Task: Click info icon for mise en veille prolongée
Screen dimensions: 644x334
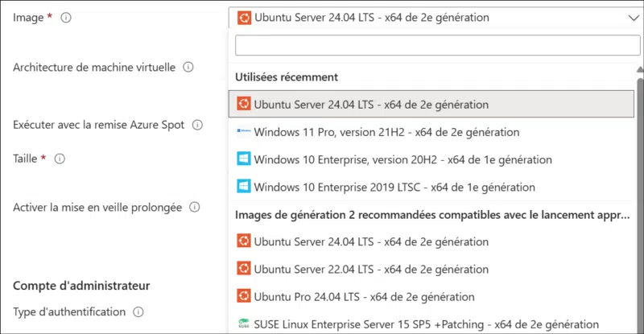Action: tap(194, 207)
